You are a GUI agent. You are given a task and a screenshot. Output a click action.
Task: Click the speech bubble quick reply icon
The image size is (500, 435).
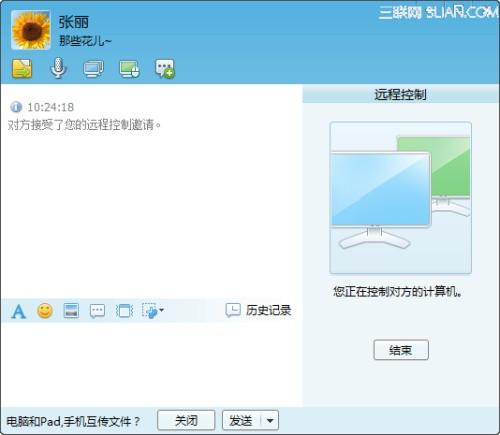tap(97, 311)
